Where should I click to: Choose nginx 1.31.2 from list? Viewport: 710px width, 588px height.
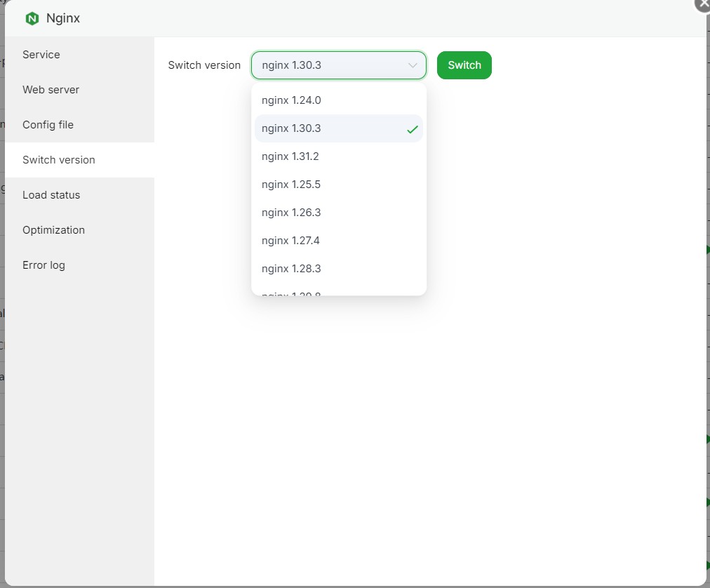339,156
